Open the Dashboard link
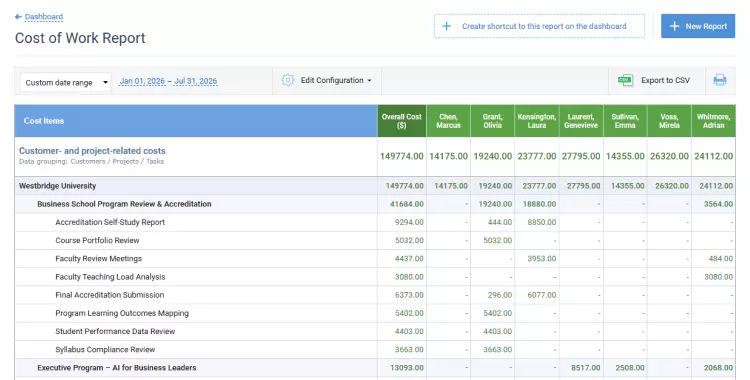750x380 pixels. point(44,17)
